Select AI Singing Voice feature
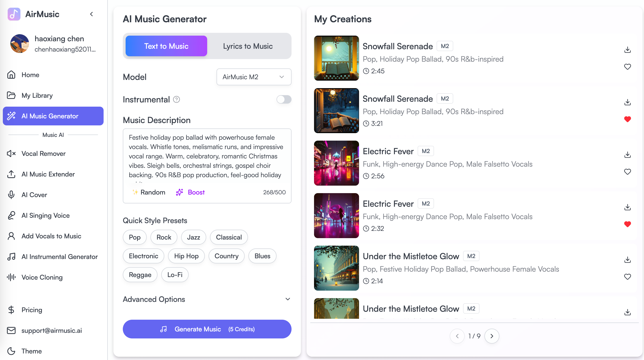 click(x=45, y=215)
